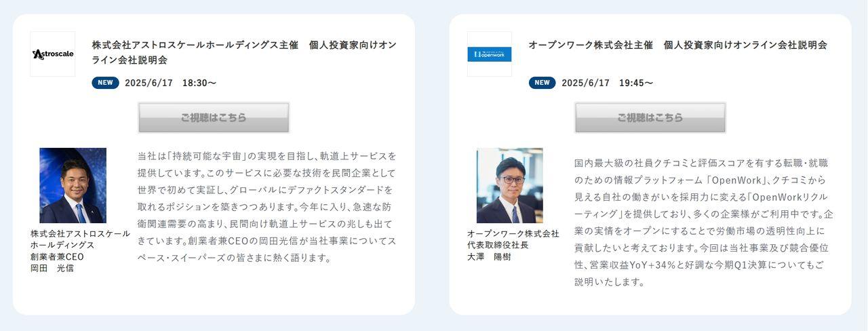Select the photo of president 大澤陽樹

(x=509, y=185)
